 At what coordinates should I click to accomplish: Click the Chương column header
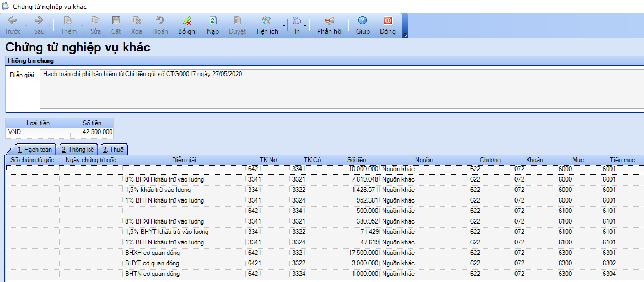pyautogui.click(x=490, y=160)
